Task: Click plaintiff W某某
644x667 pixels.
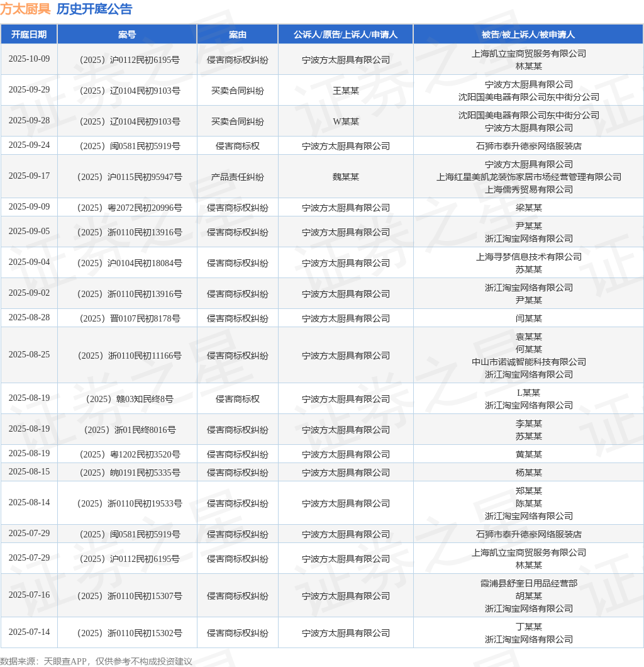Action: point(346,121)
